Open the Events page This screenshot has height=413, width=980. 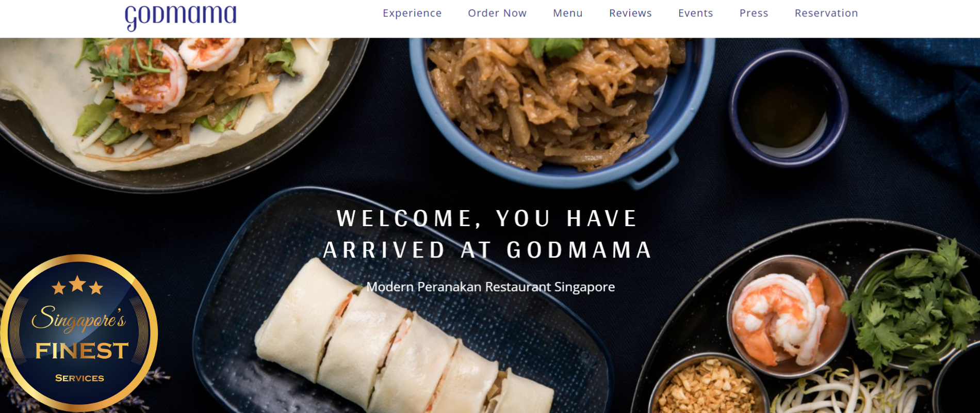695,13
